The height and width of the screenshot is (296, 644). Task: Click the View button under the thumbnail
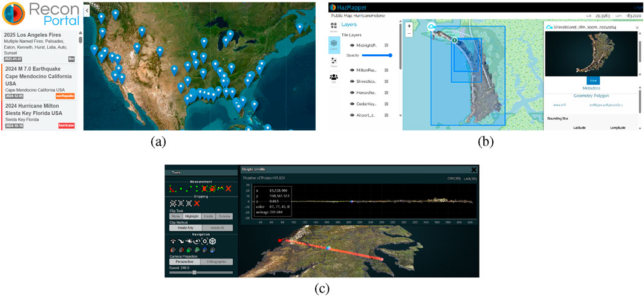point(593,80)
